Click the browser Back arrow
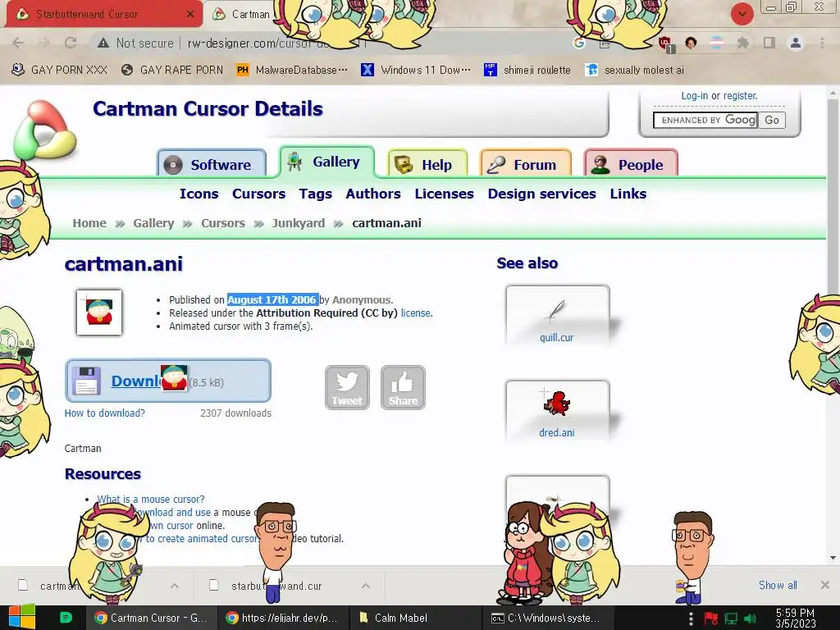 18,43
